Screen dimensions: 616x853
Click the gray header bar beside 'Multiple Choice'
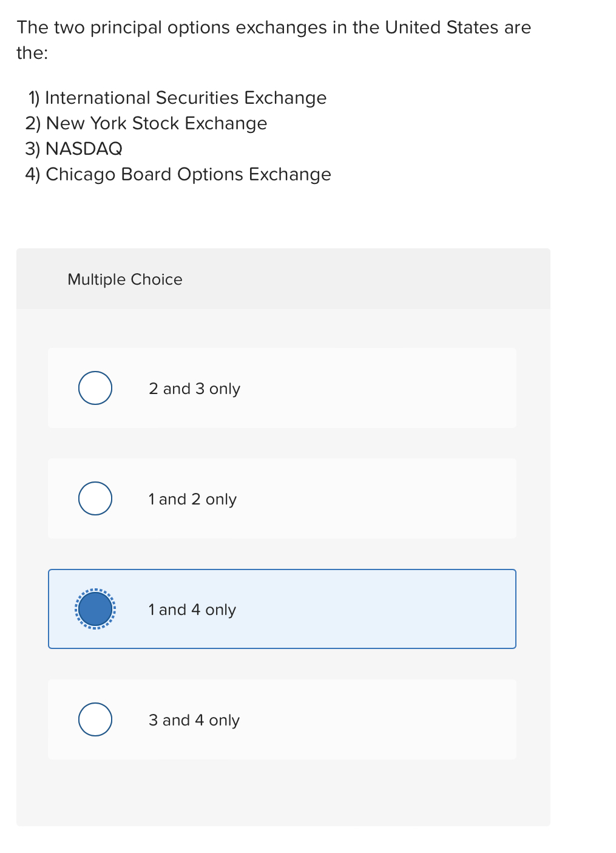tap(364, 279)
